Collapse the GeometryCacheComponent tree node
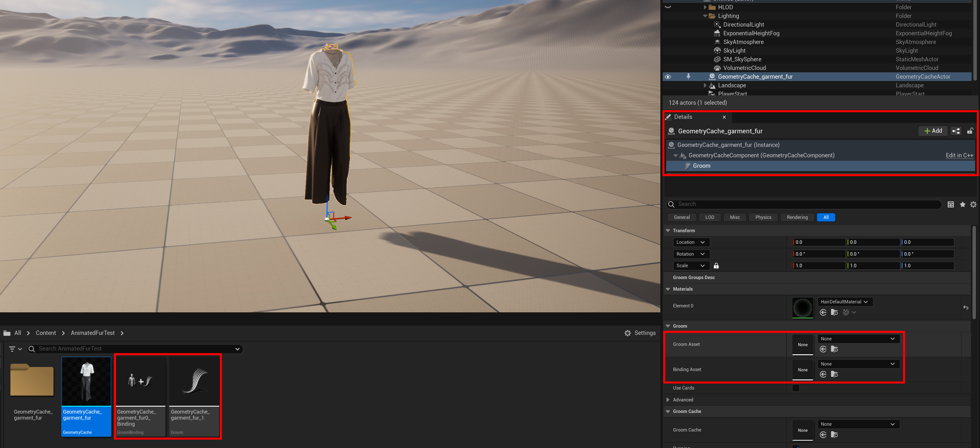980x448 pixels. 676,156
